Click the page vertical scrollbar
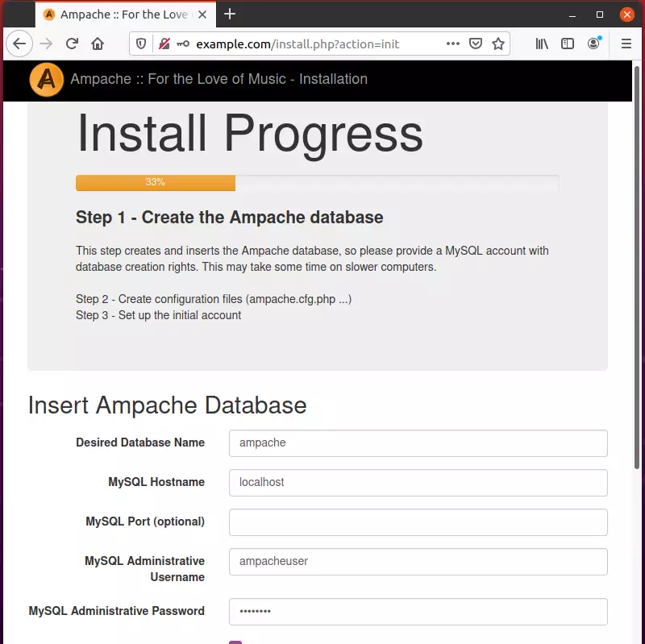This screenshot has height=644, width=645. pos(637,268)
